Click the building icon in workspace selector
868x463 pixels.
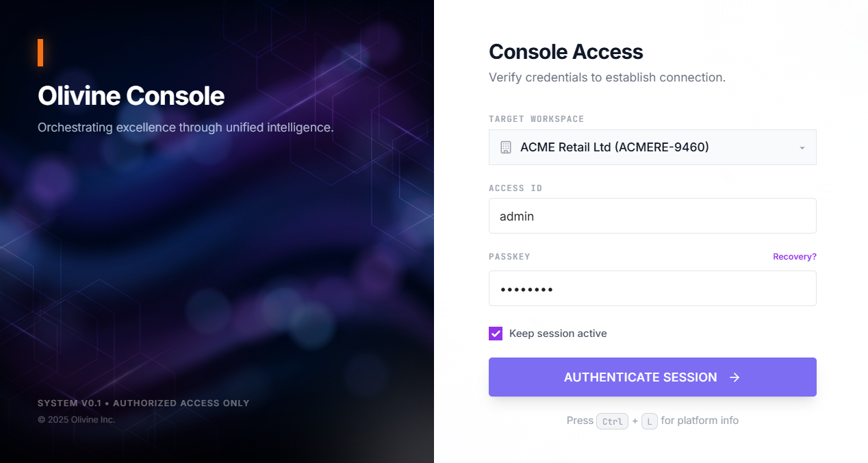(x=506, y=147)
